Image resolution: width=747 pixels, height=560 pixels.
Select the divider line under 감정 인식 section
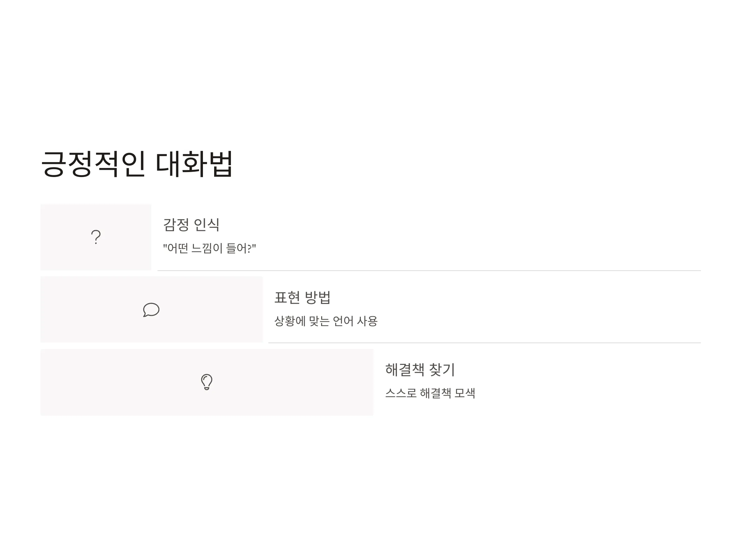429,271
